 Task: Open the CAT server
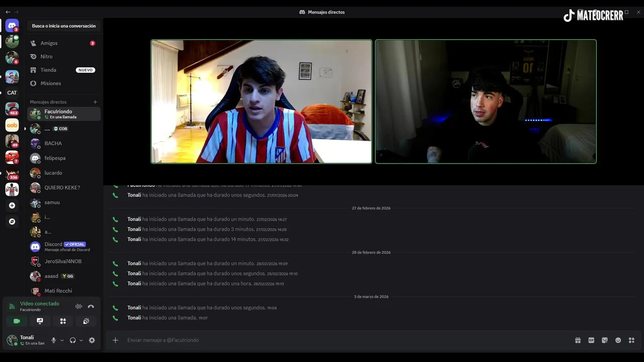click(x=12, y=93)
